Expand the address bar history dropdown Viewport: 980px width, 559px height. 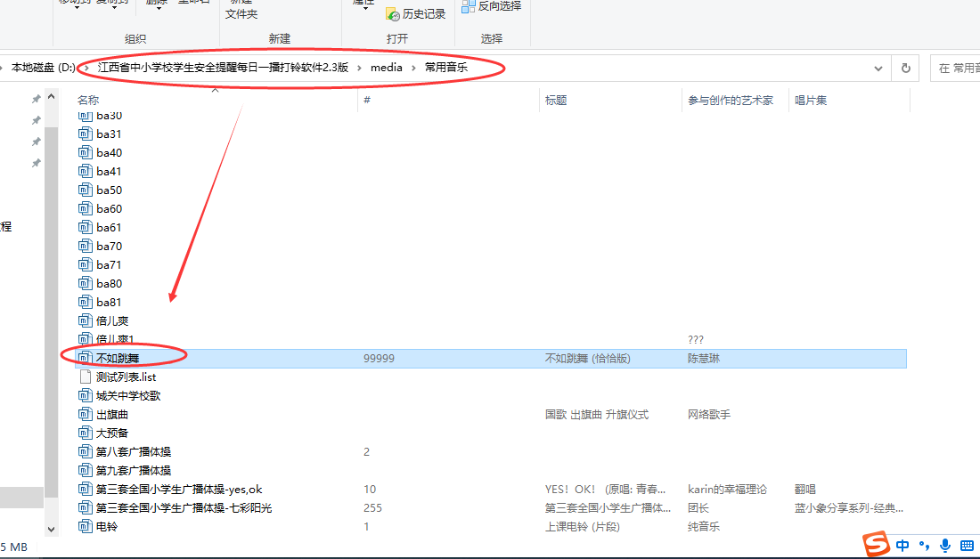coord(879,68)
